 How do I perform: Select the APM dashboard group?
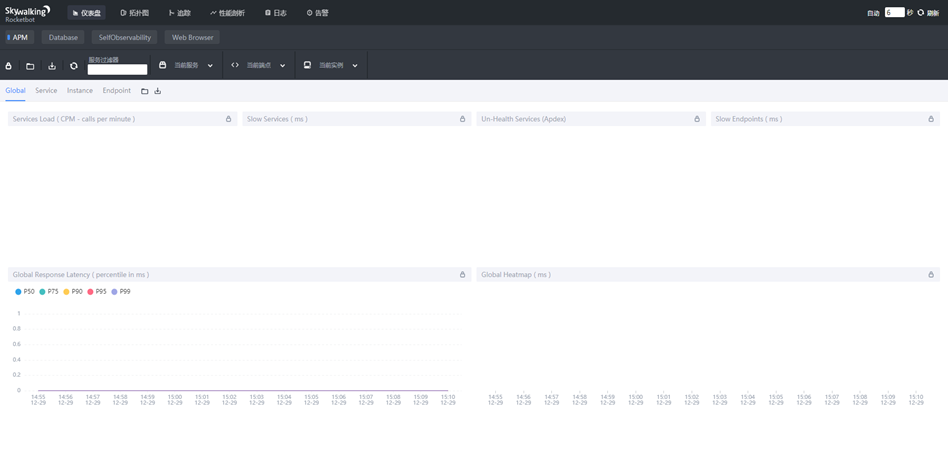pyautogui.click(x=19, y=37)
